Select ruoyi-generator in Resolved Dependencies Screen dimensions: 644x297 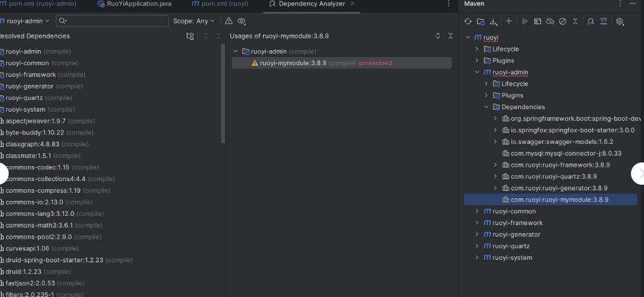pos(41,86)
